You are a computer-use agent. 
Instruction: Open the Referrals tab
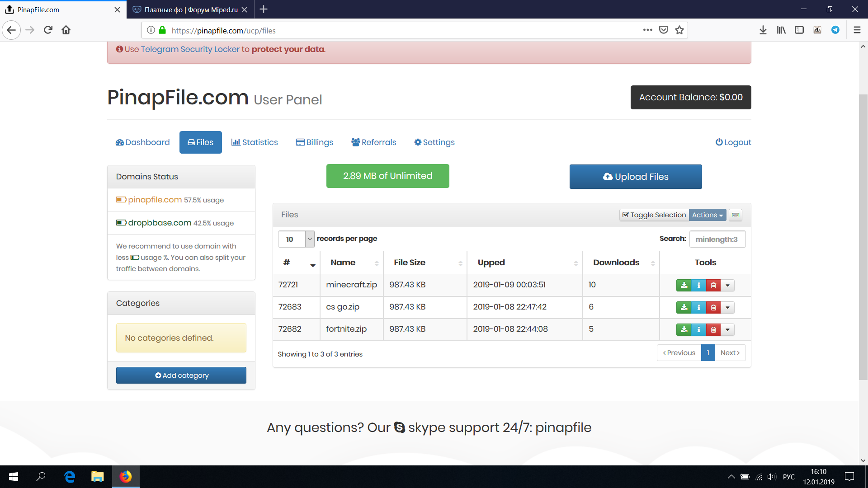374,142
